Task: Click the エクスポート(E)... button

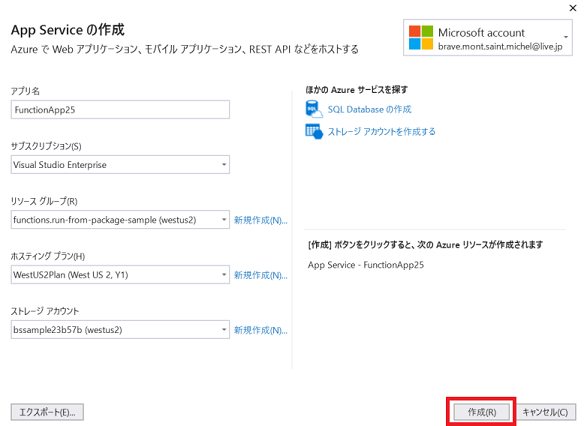Action: pyautogui.click(x=47, y=412)
